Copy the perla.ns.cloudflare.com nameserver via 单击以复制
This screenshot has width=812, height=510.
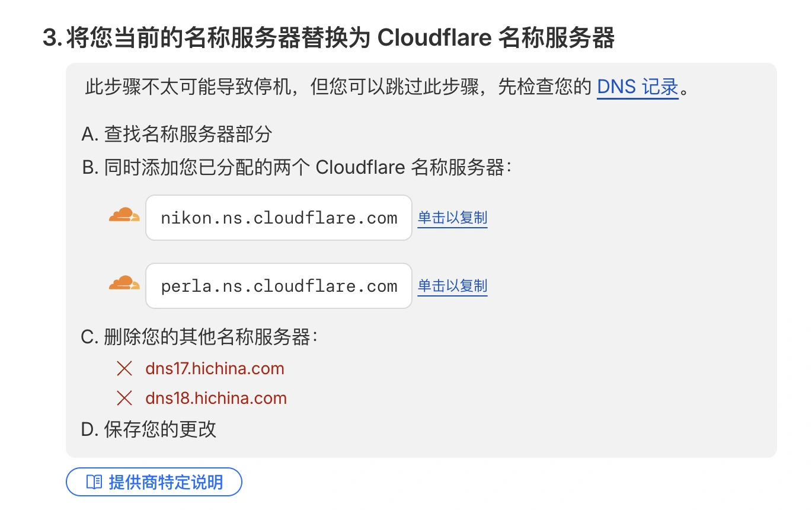(452, 286)
